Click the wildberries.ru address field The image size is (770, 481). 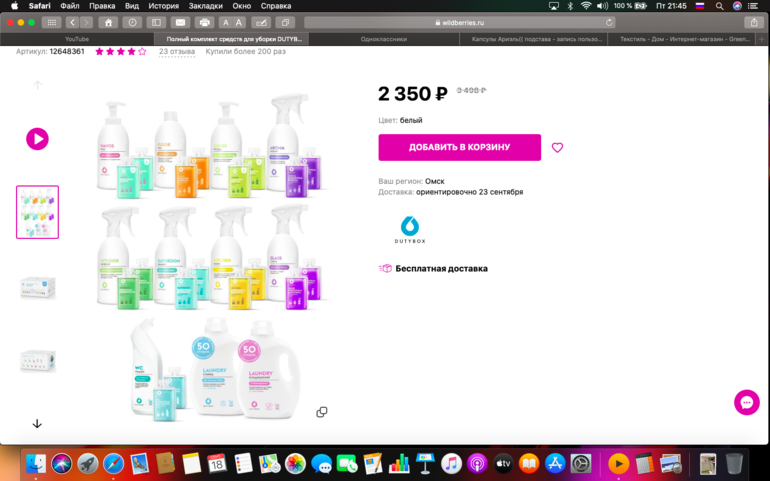[x=460, y=22]
